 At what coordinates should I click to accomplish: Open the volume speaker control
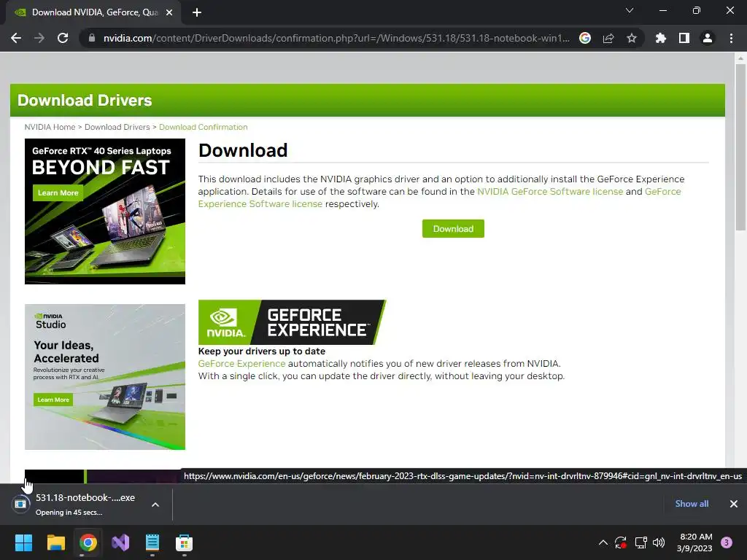click(x=659, y=542)
